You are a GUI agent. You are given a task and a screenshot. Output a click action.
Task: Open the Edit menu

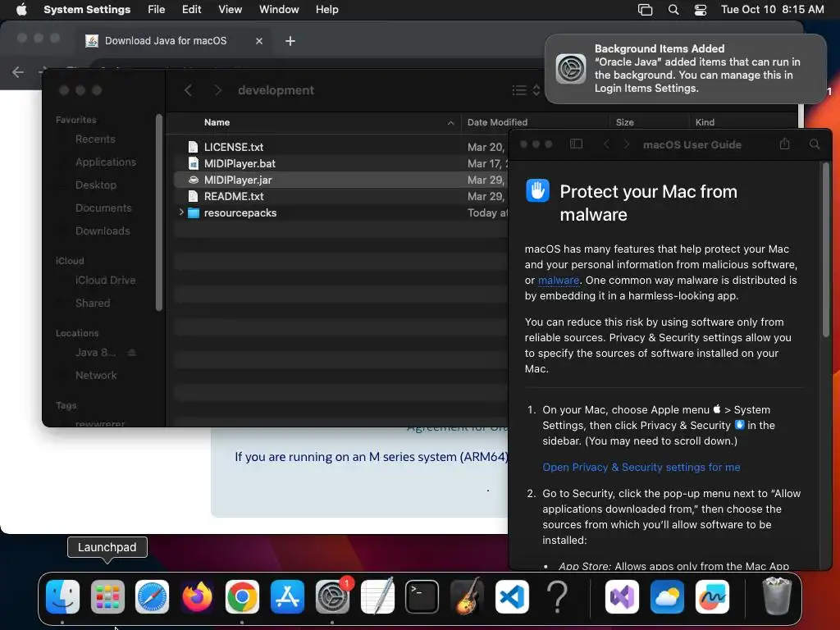click(191, 10)
